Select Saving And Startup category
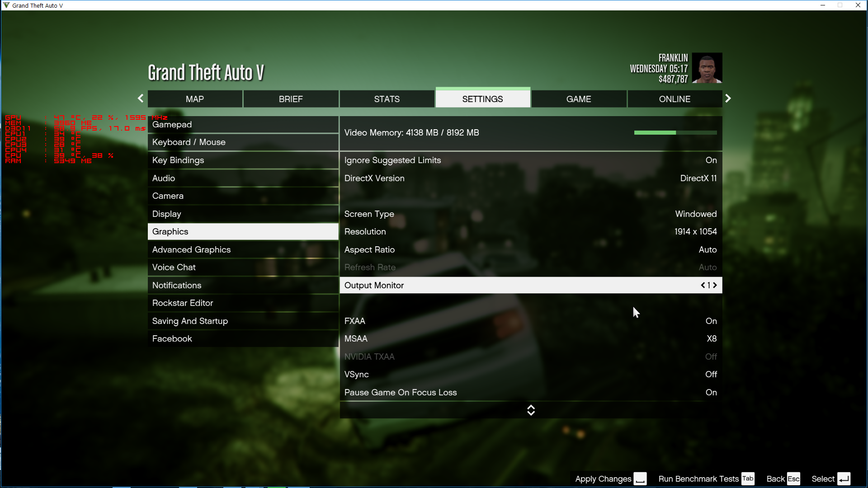 (x=243, y=321)
